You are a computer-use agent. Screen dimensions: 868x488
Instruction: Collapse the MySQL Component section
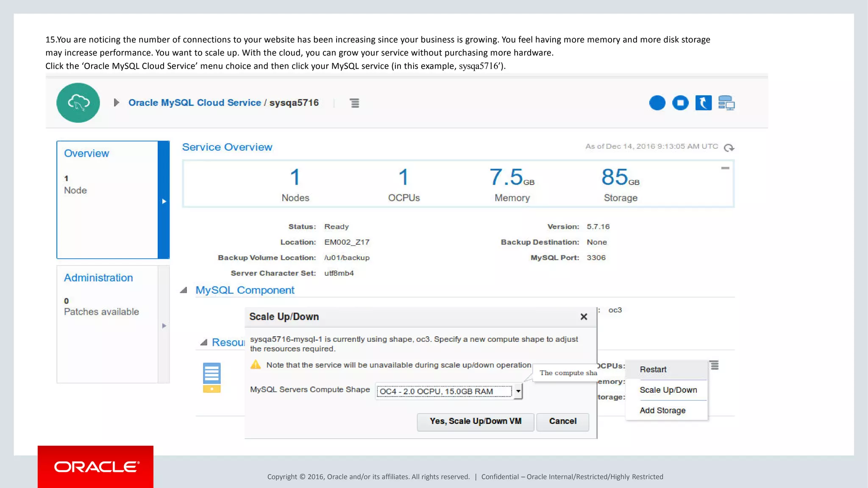(x=184, y=290)
